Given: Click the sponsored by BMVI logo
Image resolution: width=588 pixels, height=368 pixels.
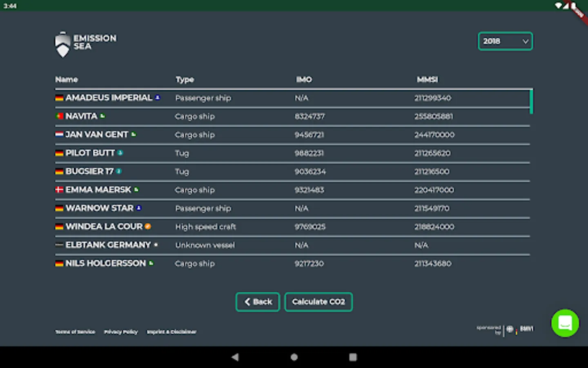Looking at the screenshot, I should click(505, 330).
